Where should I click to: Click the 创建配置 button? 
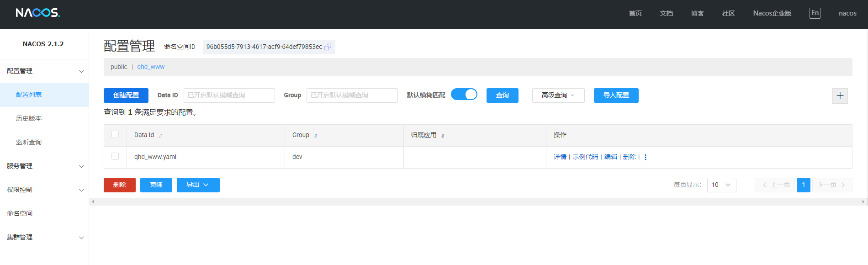point(126,95)
